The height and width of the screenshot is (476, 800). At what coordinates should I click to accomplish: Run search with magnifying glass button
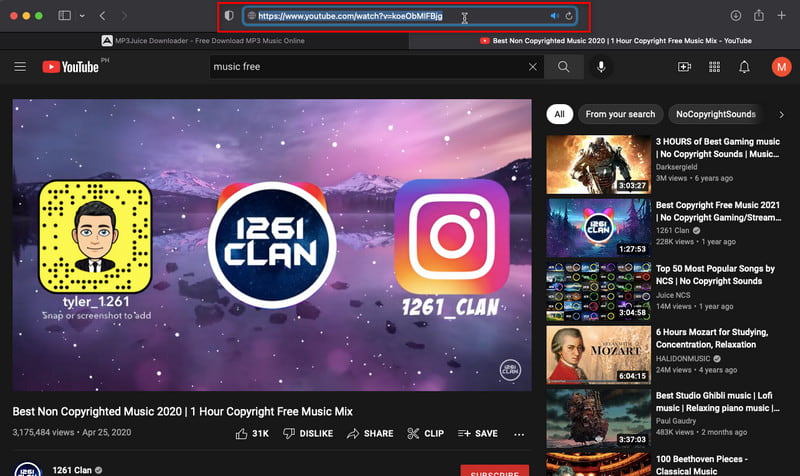564,67
